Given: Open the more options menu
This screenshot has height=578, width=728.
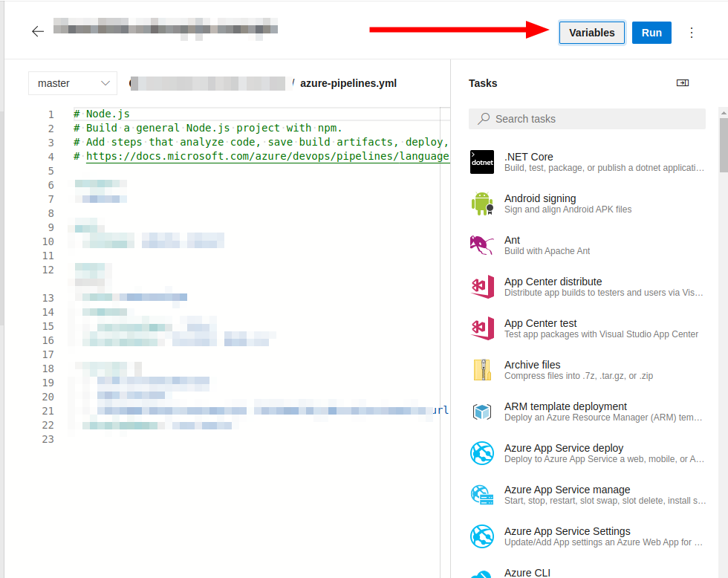Looking at the screenshot, I should [x=692, y=33].
